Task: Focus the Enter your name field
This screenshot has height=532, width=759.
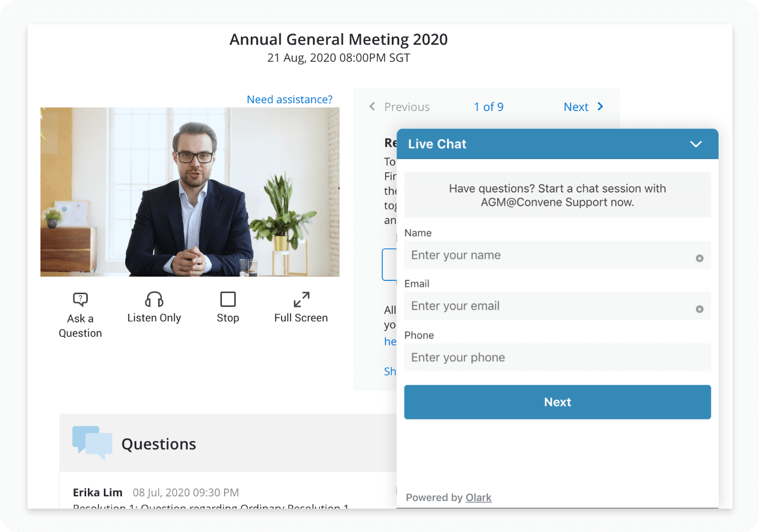Action: pyautogui.click(x=548, y=255)
